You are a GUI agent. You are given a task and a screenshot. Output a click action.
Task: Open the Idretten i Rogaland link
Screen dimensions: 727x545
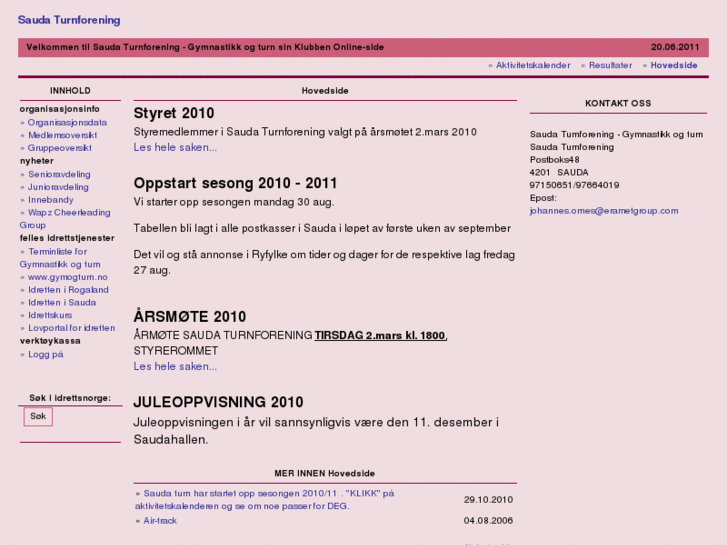tap(68, 290)
